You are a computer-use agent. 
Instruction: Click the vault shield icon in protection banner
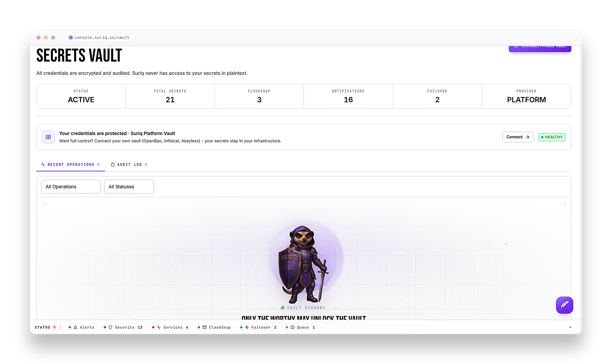48,137
